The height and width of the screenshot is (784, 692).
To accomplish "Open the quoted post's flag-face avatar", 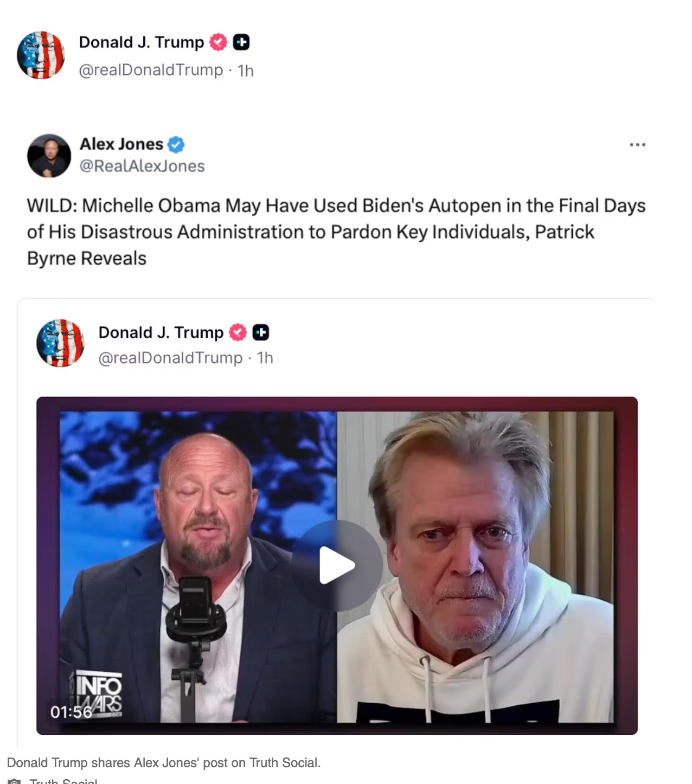I will 60,343.
